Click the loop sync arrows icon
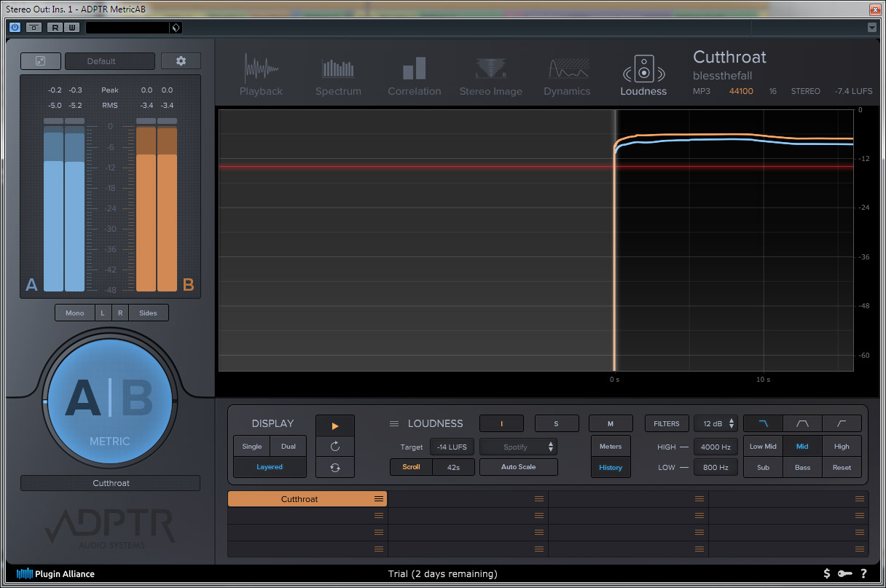Screen dimensions: 886x588 (335, 467)
